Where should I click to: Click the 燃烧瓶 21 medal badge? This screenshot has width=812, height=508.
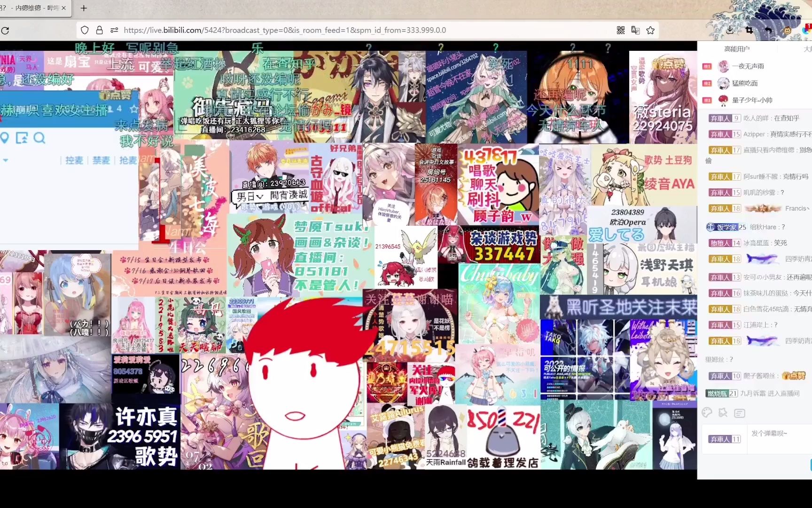[721, 394]
